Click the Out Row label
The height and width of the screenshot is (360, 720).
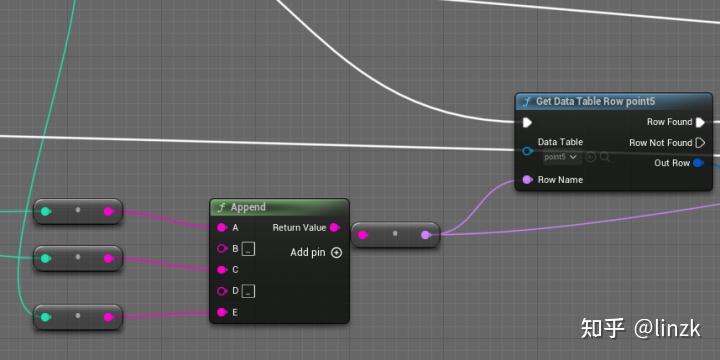click(672, 163)
